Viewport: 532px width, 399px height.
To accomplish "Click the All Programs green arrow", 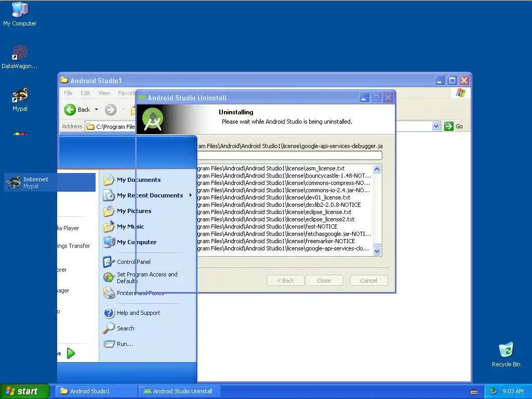I will click(x=71, y=353).
